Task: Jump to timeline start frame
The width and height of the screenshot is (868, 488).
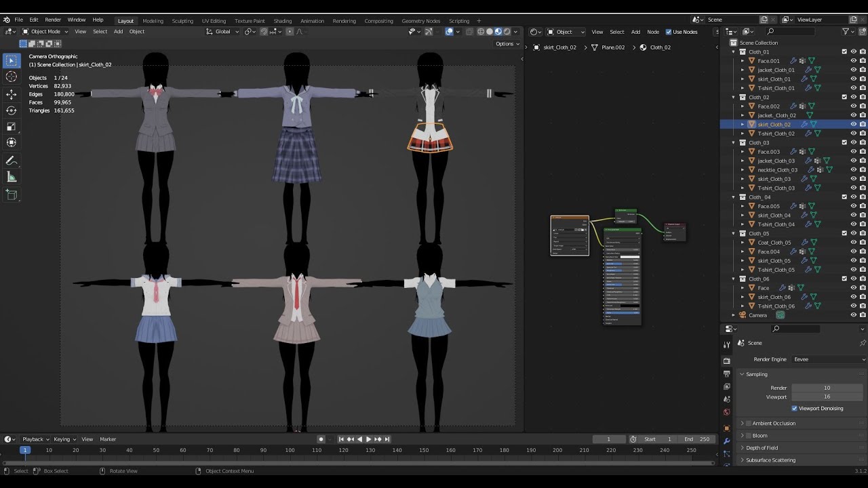Action: pos(341,439)
